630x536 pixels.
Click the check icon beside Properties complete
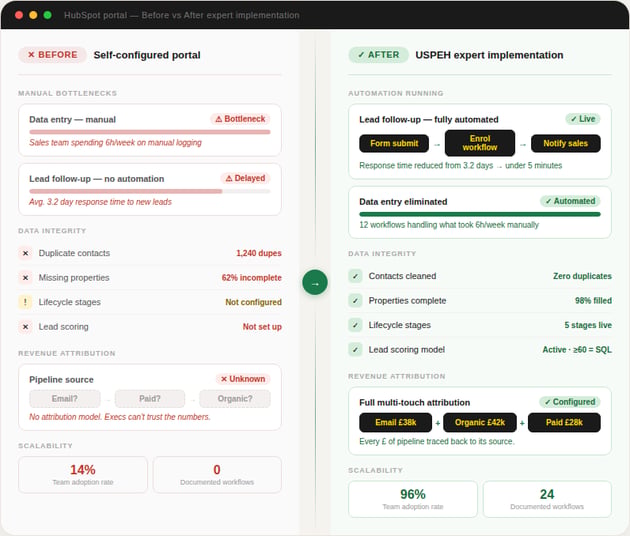pyautogui.click(x=355, y=301)
